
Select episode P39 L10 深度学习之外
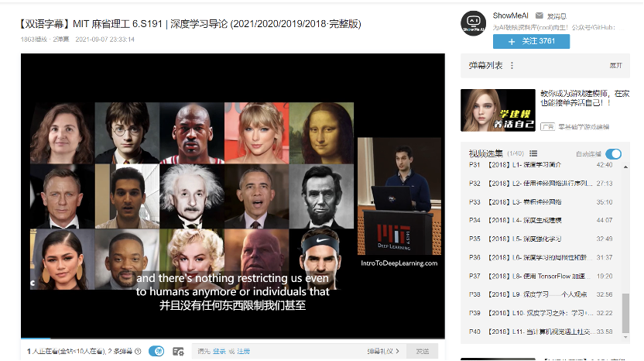(x=541, y=313)
